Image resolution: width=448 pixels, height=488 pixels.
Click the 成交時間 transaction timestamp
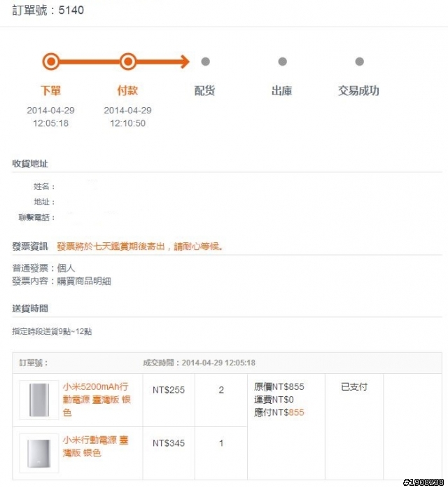coord(199,363)
